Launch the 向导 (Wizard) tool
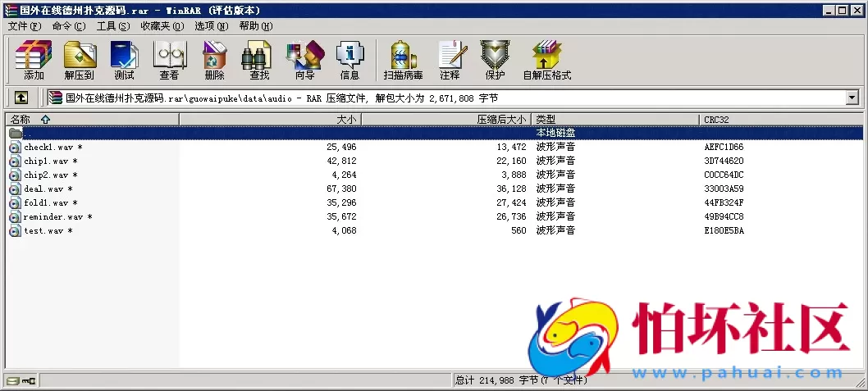The height and width of the screenshot is (391, 868). point(304,60)
